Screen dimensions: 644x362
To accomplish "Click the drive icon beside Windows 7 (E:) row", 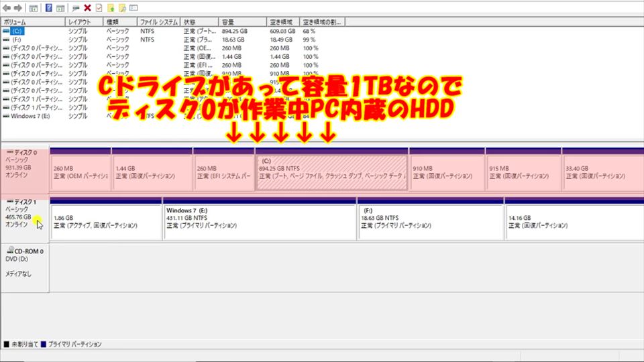I will click(6, 116).
